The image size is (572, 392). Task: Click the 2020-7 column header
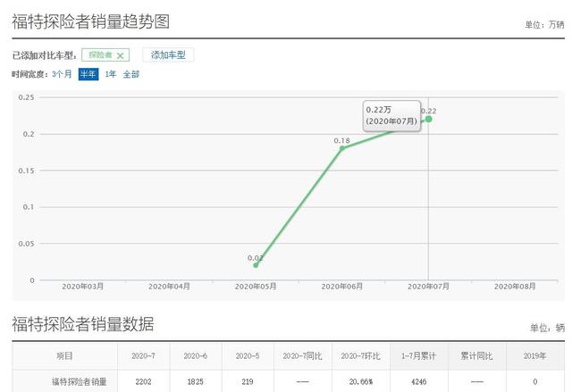pos(143,356)
